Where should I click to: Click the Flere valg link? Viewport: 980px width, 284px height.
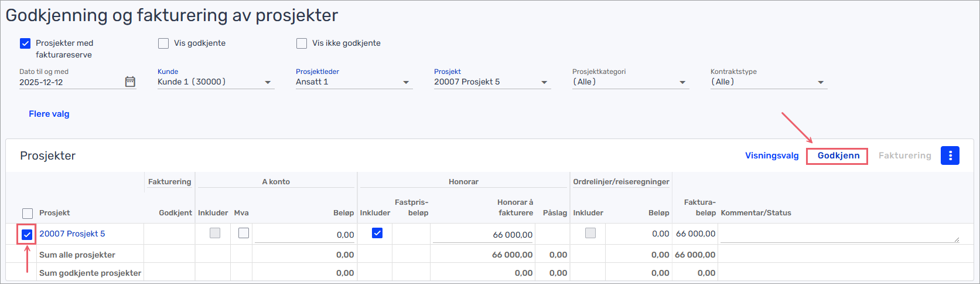49,114
